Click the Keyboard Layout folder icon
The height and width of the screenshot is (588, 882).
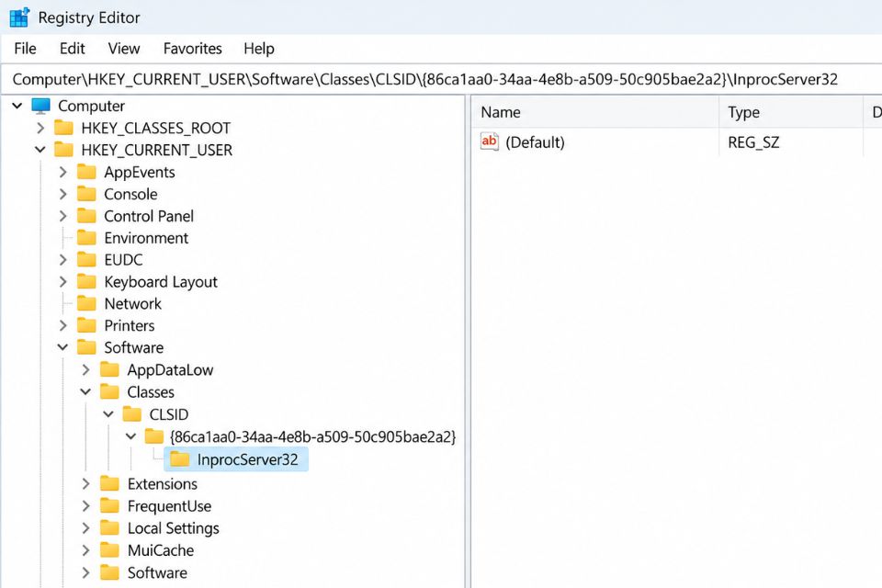tap(86, 281)
